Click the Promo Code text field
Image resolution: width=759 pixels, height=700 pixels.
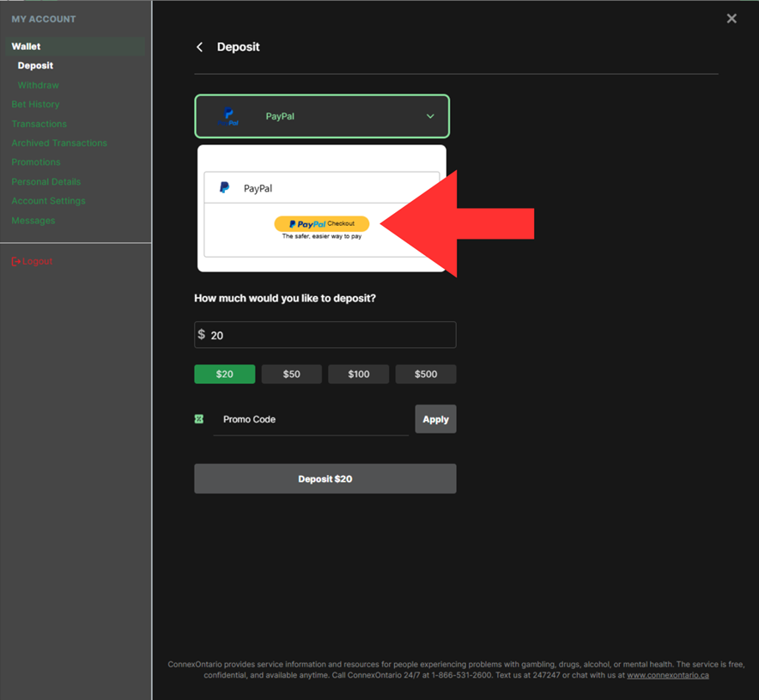[311, 419]
